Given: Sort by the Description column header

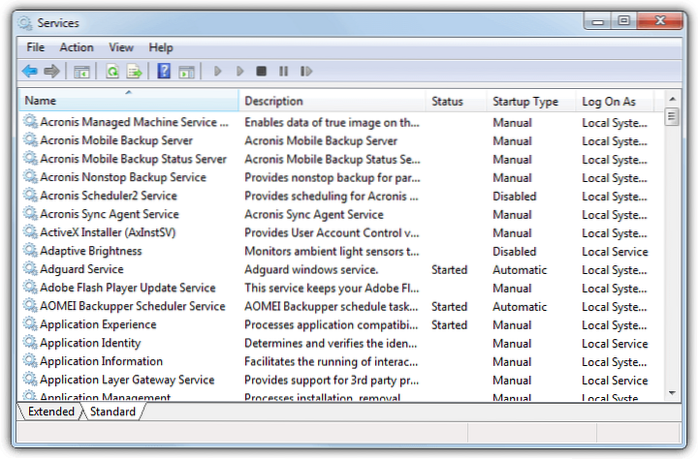Looking at the screenshot, I should tap(332, 101).
